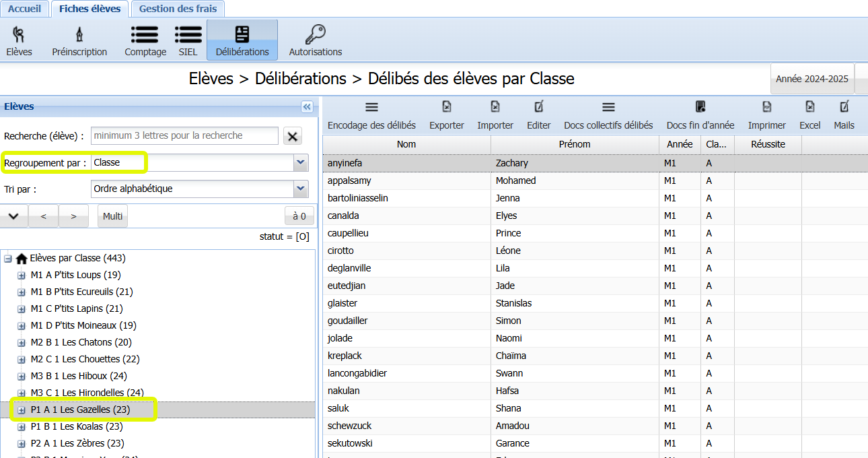Click the student search input field
This screenshot has height=458, width=868.
(x=184, y=136)
